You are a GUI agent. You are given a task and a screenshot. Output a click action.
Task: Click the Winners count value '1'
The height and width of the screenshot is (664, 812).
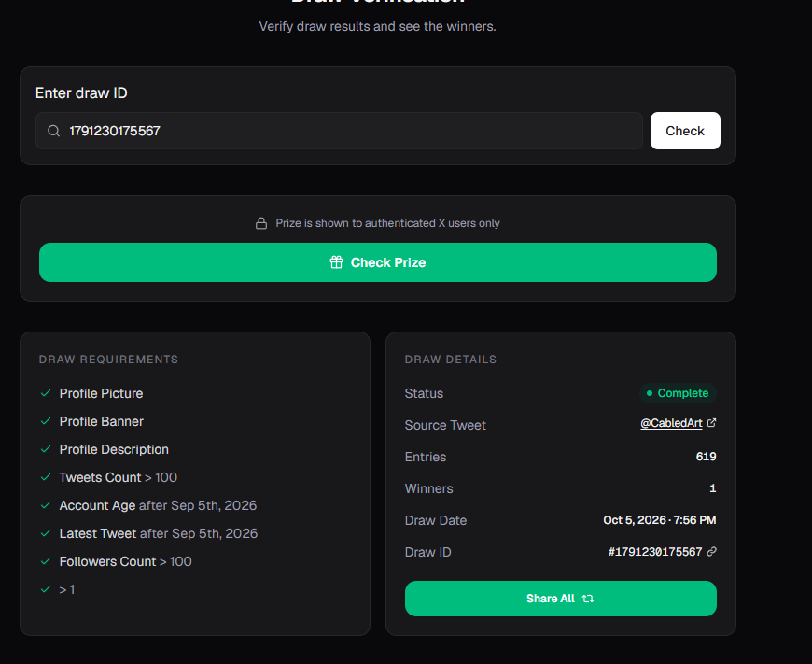pos(712,488)
